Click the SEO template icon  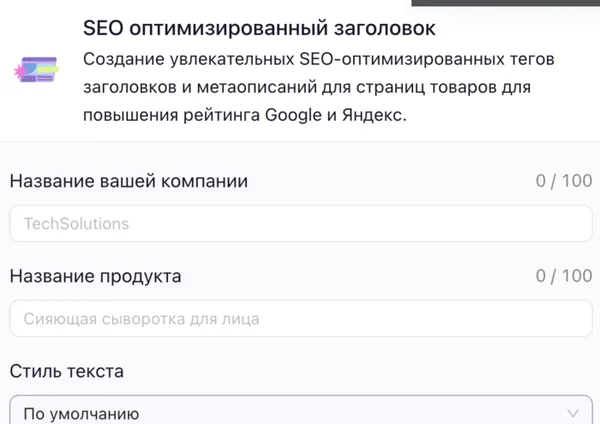(x=37, y=72)
